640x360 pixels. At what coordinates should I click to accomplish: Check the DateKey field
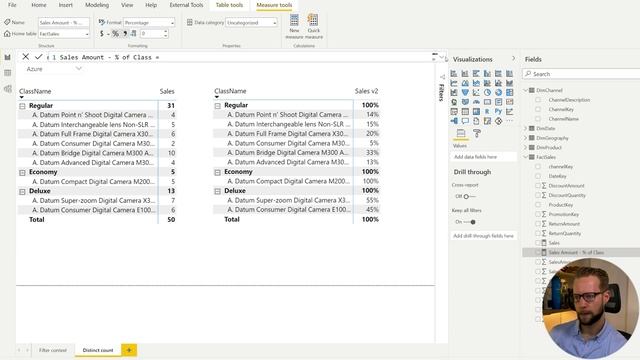538,176
